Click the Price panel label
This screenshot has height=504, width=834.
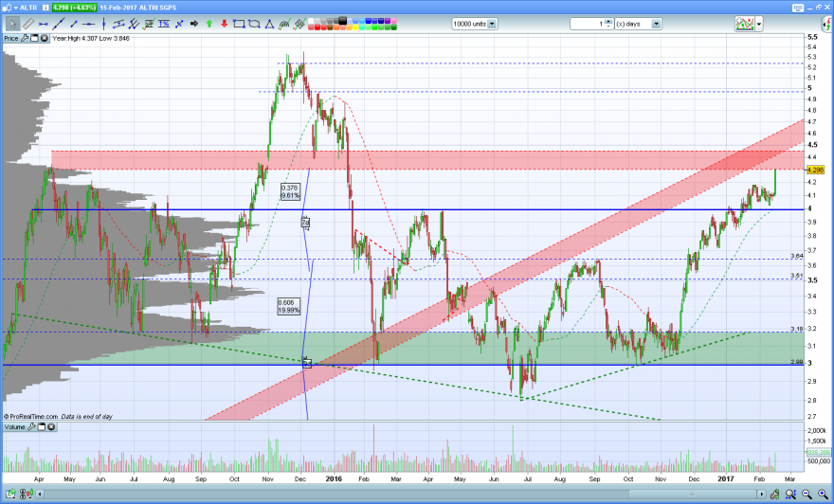pyautogui.click(x=11, y=38)
